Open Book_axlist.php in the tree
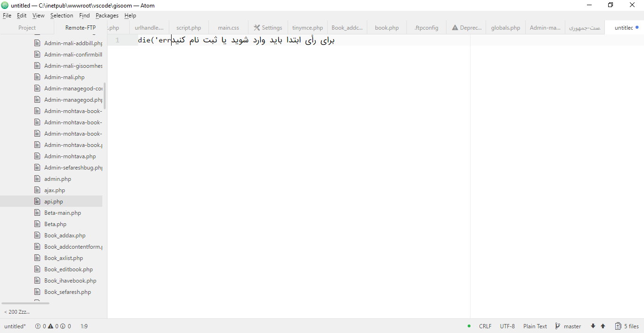Image resolution: width=644 pixels, height=333 pixels. click(x=64, y=258)
